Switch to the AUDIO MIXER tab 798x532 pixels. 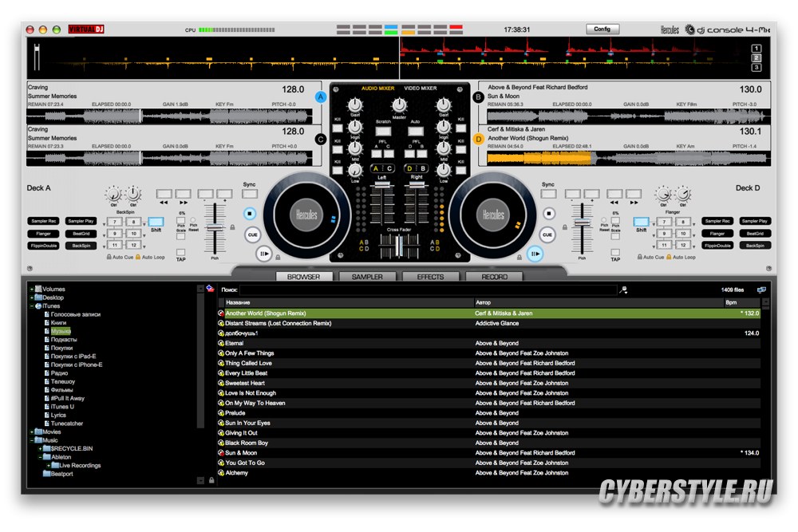tap(377, 89)
